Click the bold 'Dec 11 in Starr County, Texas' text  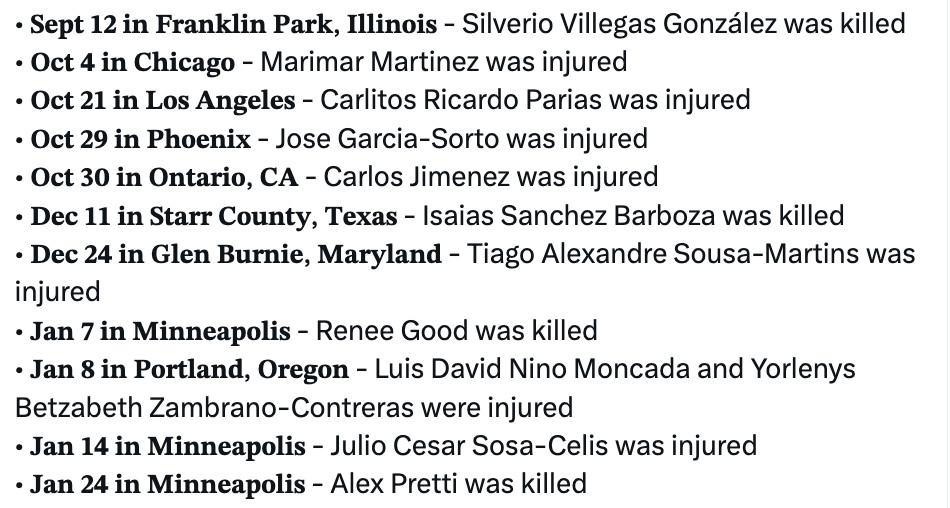click(x=214, y=215)
